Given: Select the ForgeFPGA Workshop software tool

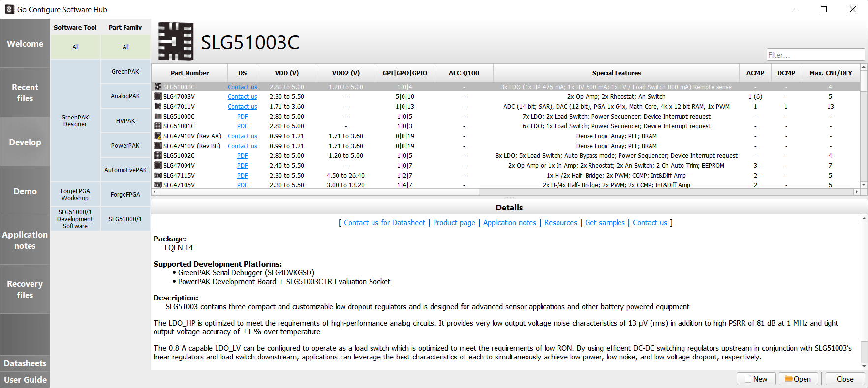Looking at the screenshot, I should [75, 195].
